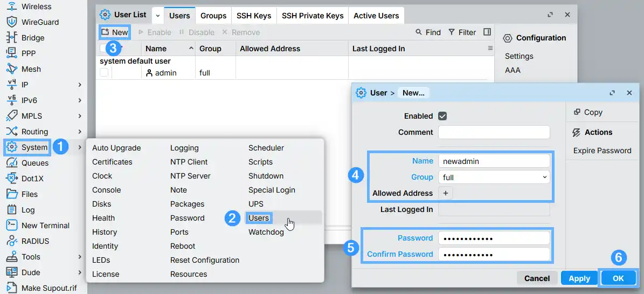
Task: Click the IP v4 icon
Action: tap(12, 84)
